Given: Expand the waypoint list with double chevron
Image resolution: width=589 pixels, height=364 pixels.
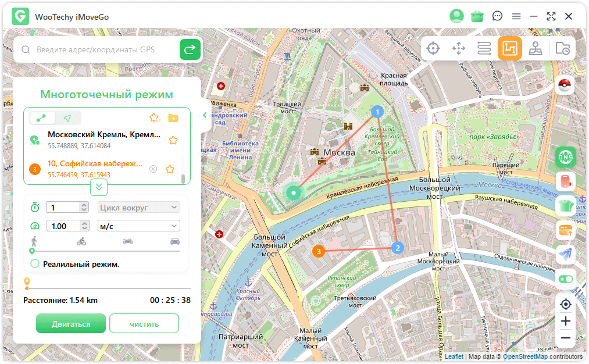Looking at the screenshot, I should 99,187.
